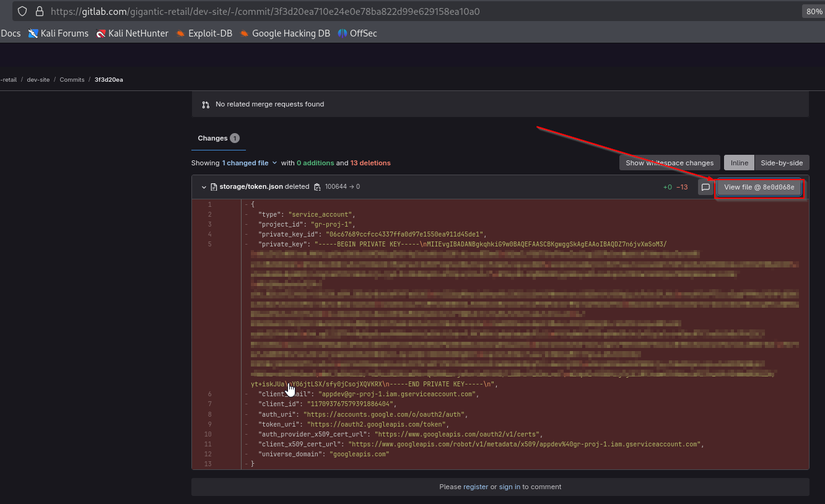
Task: Click diff line number 11
Action: pos(208,444)
